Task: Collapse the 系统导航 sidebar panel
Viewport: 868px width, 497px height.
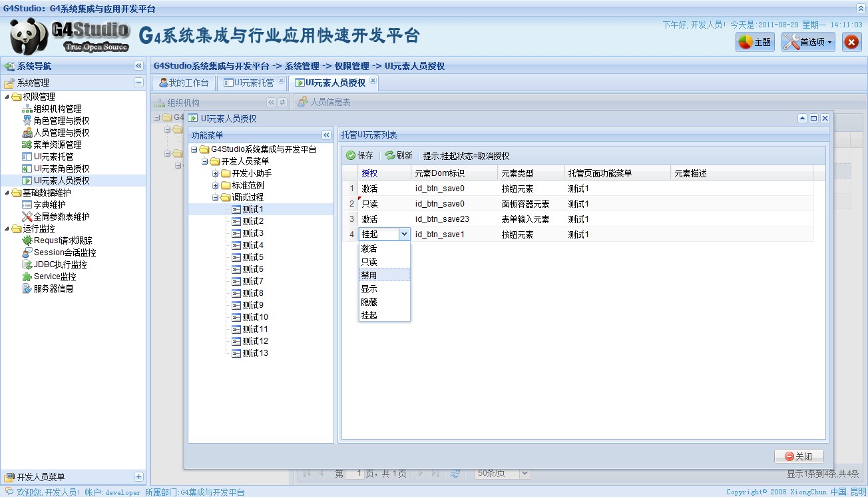Action: (x=138, y=66)
